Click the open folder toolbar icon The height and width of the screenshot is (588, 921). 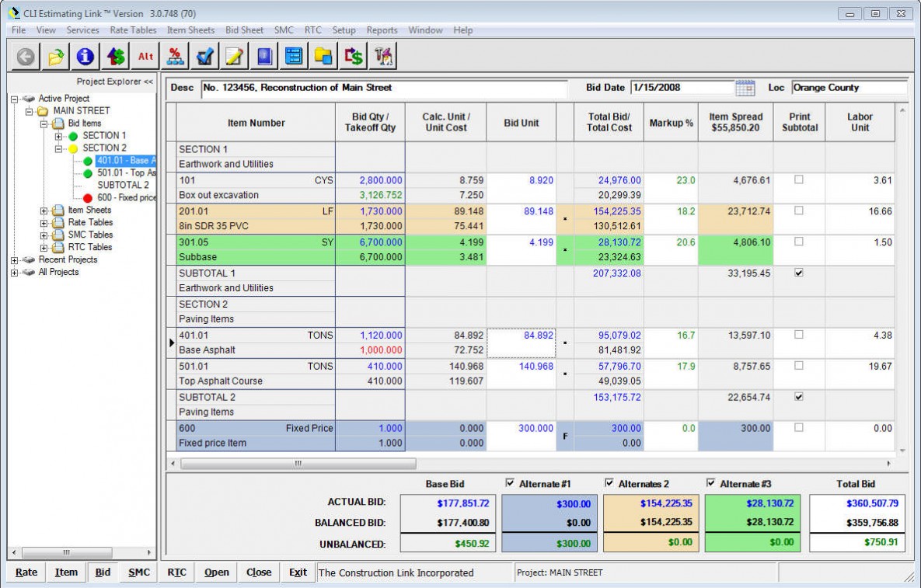[56, 57]
